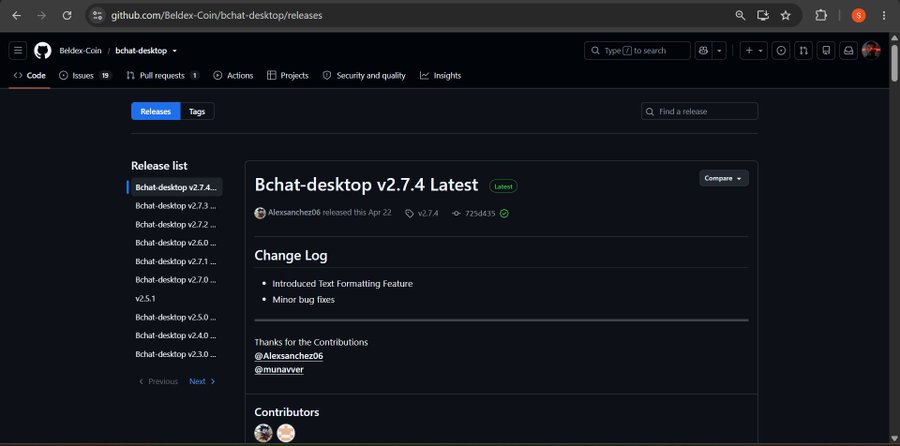Open the Chrome profile avatar S
Screen dimensions: 900x446
(859, 15)
